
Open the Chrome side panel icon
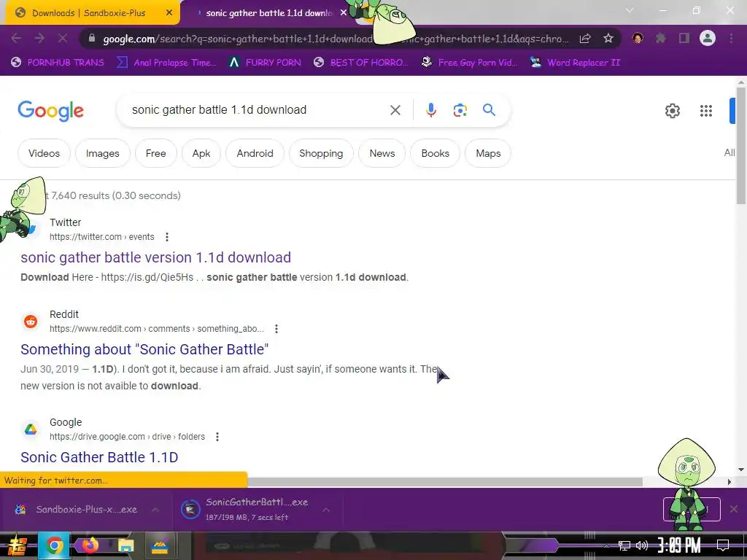click(684, 38)
